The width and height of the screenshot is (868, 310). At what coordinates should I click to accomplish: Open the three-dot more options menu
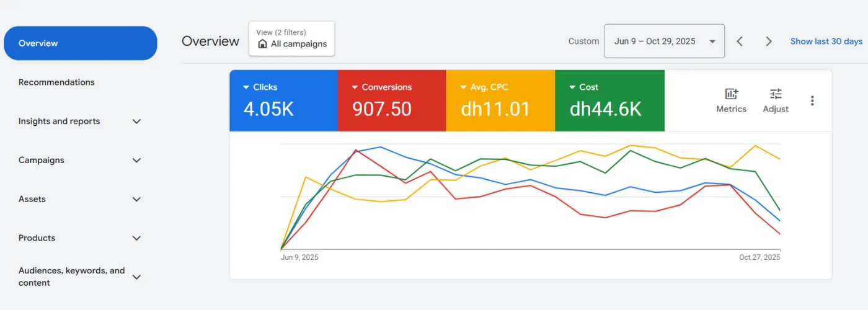(x=812, y=100)
